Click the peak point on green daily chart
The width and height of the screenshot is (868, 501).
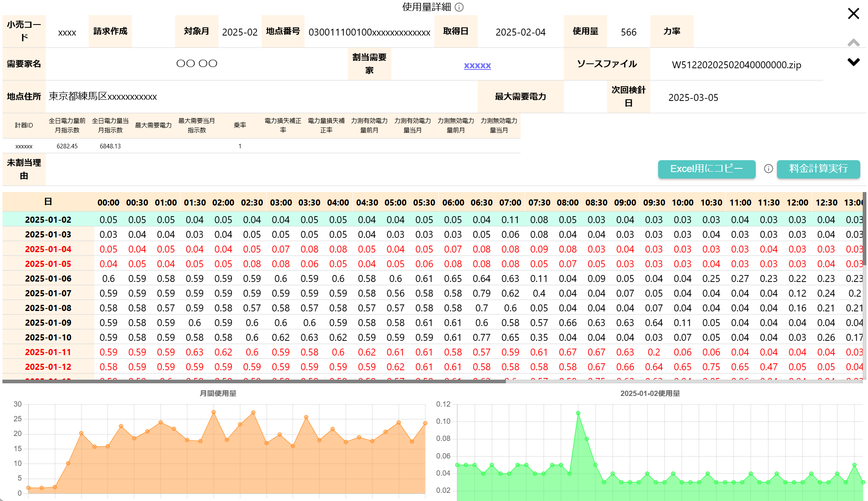[578, 413]
